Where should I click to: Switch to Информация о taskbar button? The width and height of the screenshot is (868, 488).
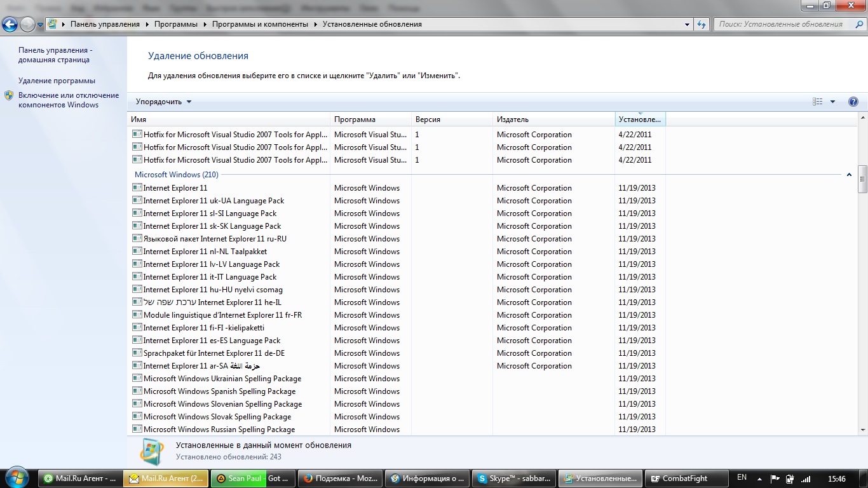427,478
